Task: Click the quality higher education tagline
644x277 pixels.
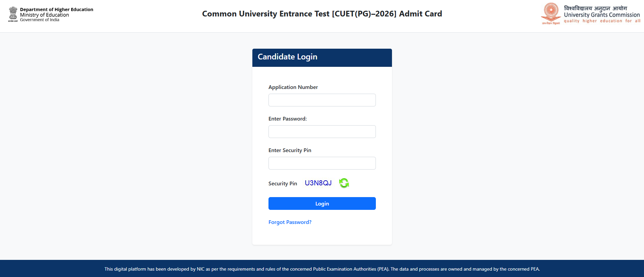Action: pos(602,21)
